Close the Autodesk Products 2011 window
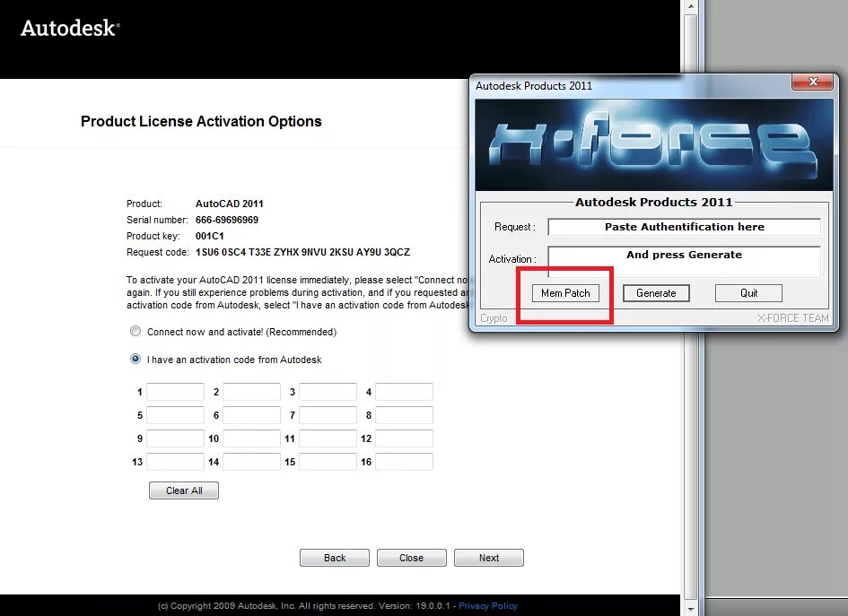848x616 pixels. [x=813, y=82]
